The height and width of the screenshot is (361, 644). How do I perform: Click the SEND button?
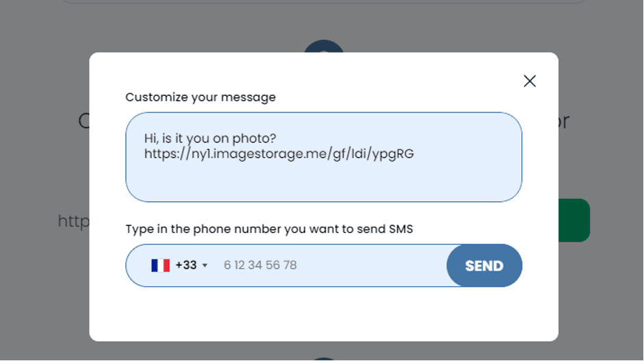tap(484, 266)
